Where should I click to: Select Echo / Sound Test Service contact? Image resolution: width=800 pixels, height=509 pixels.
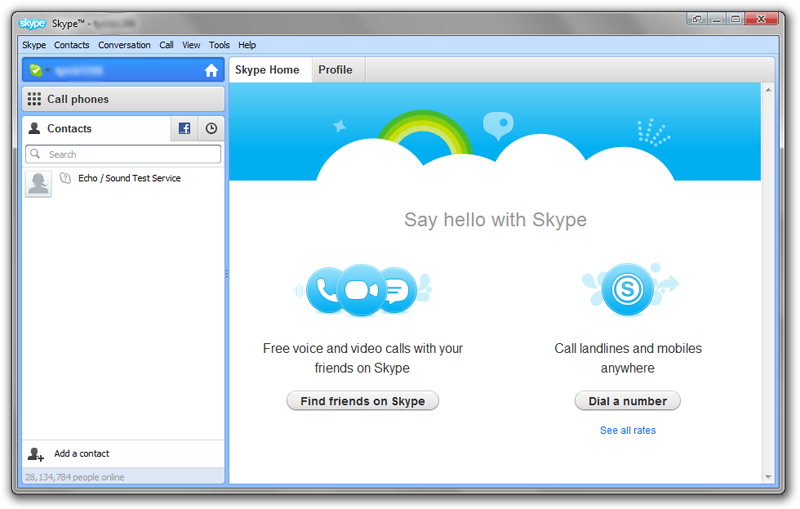[123, 183]
